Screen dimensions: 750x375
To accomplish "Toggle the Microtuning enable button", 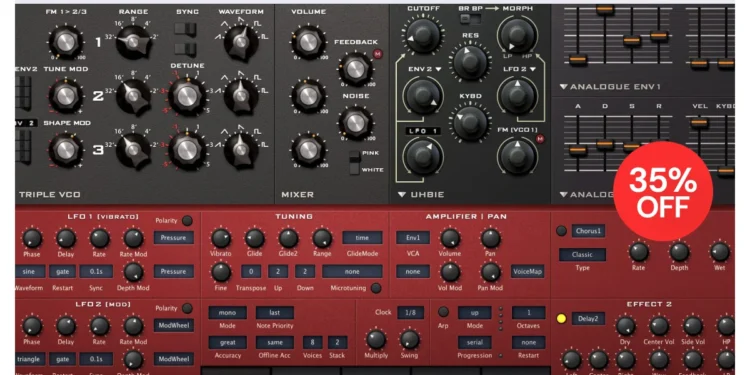I will coord(376,288).
